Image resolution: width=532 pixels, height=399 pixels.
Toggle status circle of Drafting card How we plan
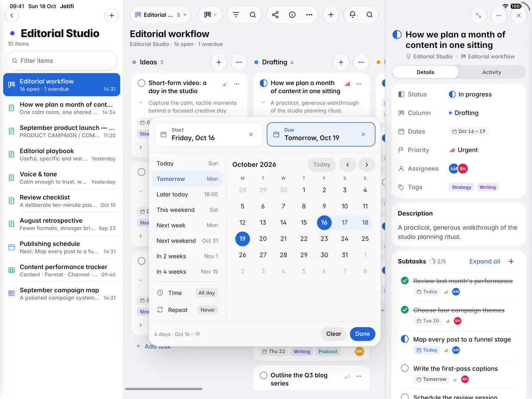263,83
